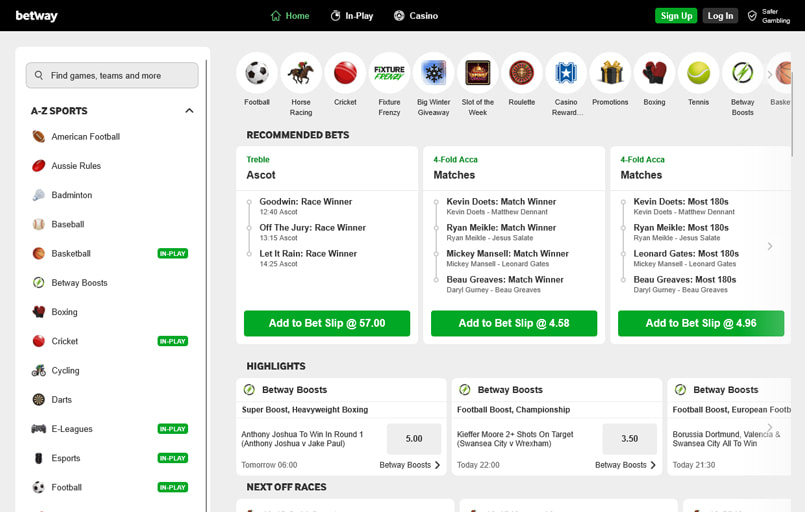Open the Slot of the Week icon
Viewport: 805px width, 512px height.
click(x=477, y=73)
